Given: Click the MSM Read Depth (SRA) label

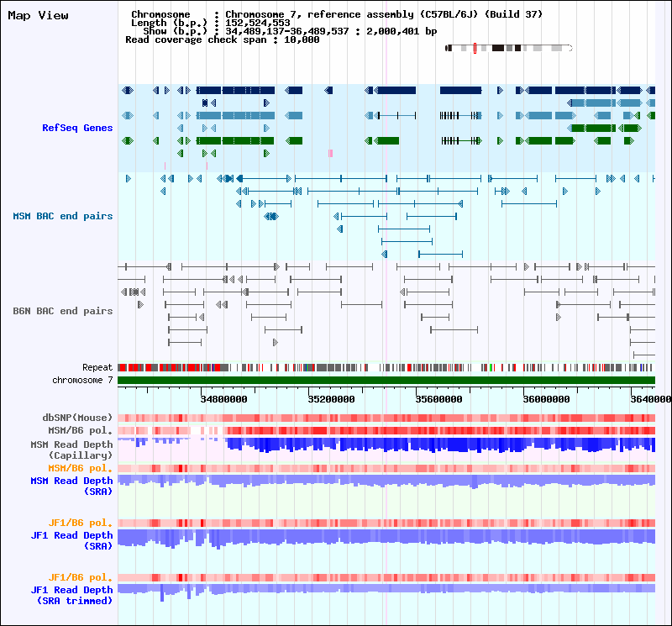Looking at the screenshot, I should (x=71, y=487).
